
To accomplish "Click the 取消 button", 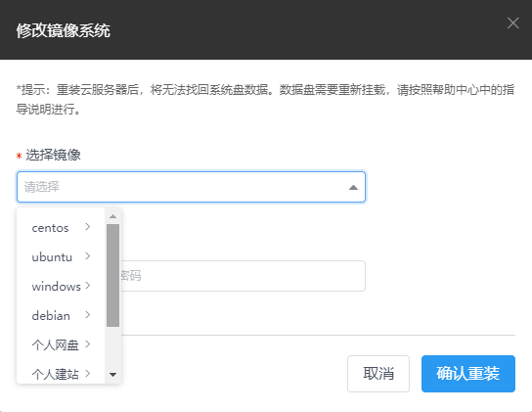I will (378, 374).
